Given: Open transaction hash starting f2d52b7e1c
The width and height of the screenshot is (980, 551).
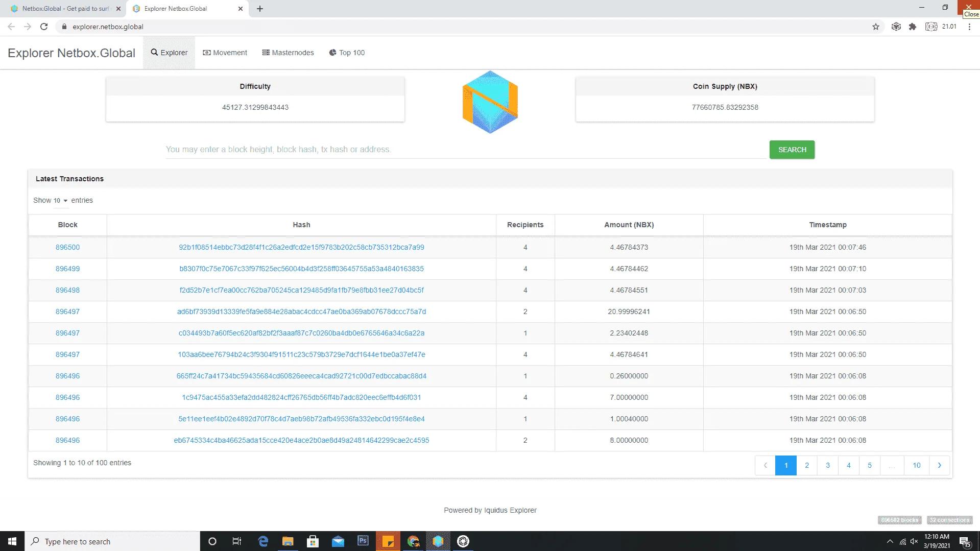Looking at the screenshot, I should 301,290.
